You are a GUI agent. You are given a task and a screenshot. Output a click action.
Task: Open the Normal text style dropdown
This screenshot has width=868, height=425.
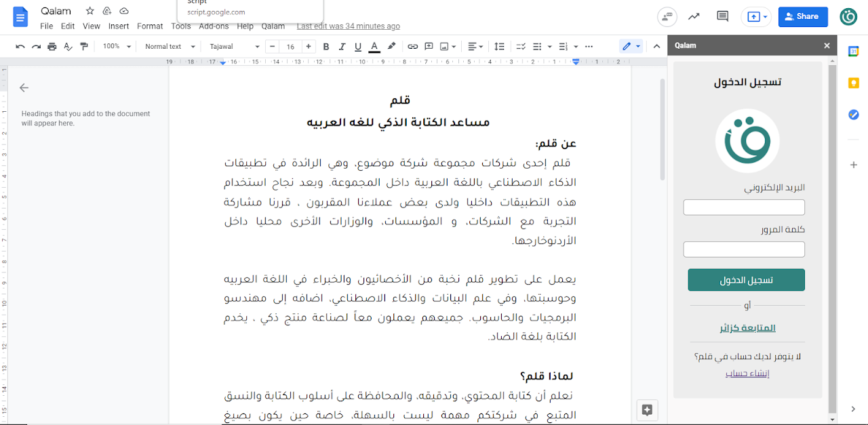point(170,47)
